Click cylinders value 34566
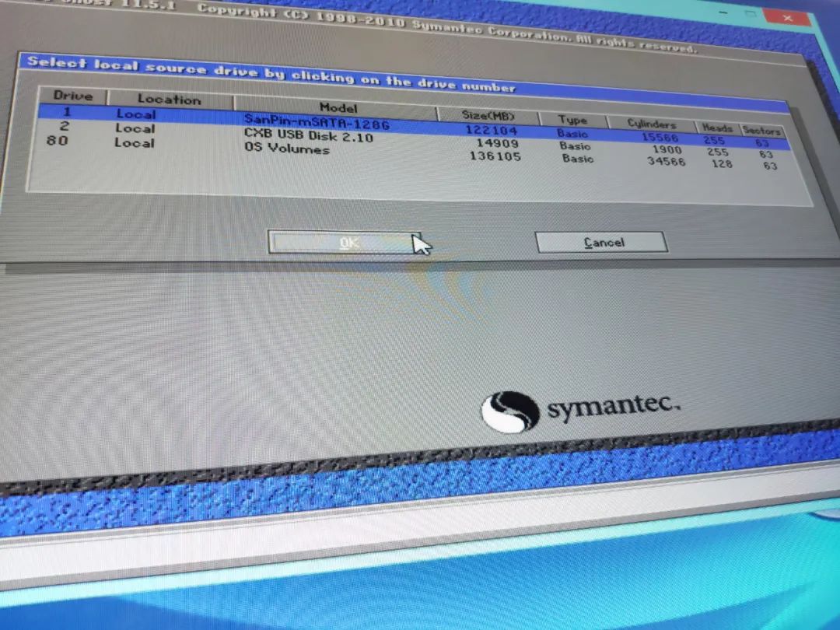 pyautogui.click(x=666, y=161)
